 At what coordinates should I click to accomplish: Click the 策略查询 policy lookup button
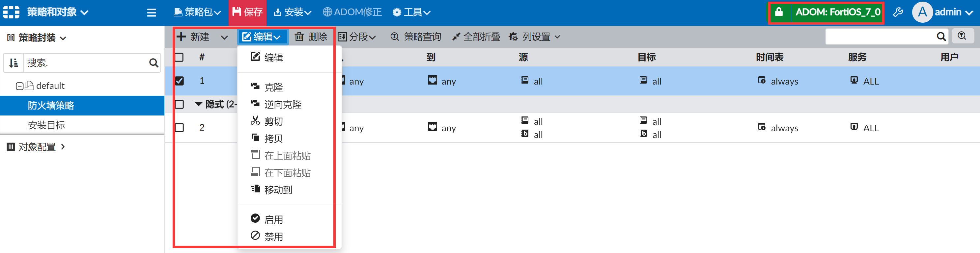click(x=416, y=37)
